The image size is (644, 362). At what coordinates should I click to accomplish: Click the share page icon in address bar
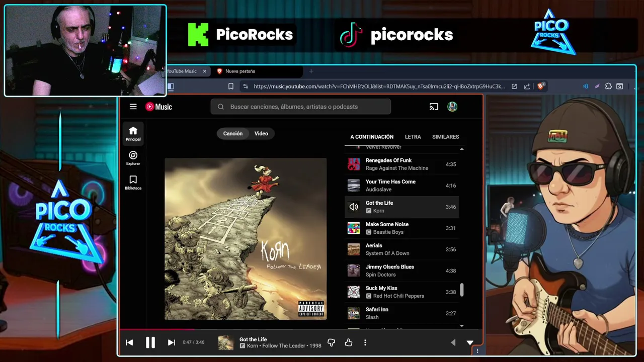(x=527, y=86)
